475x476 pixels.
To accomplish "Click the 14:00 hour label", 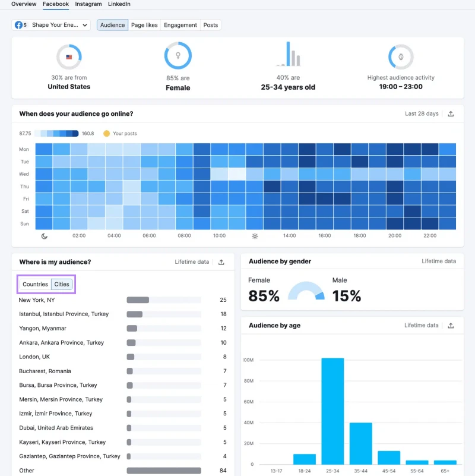I will coord(289,235).
